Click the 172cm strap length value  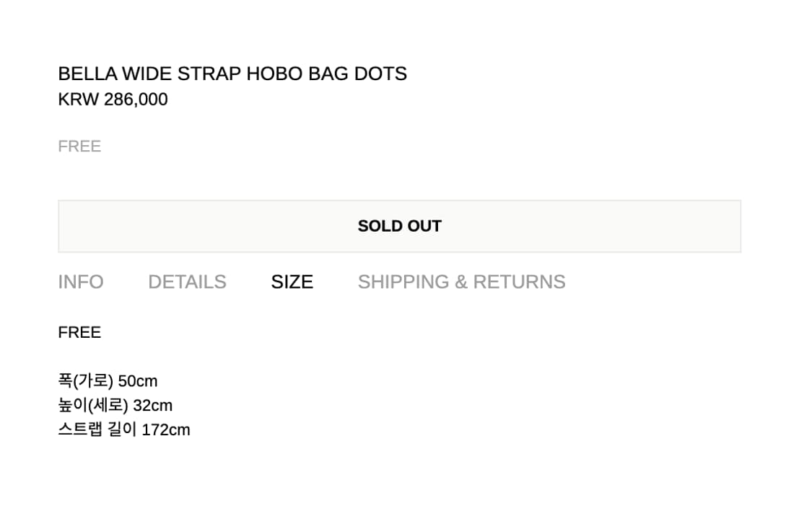pos(166,430)
